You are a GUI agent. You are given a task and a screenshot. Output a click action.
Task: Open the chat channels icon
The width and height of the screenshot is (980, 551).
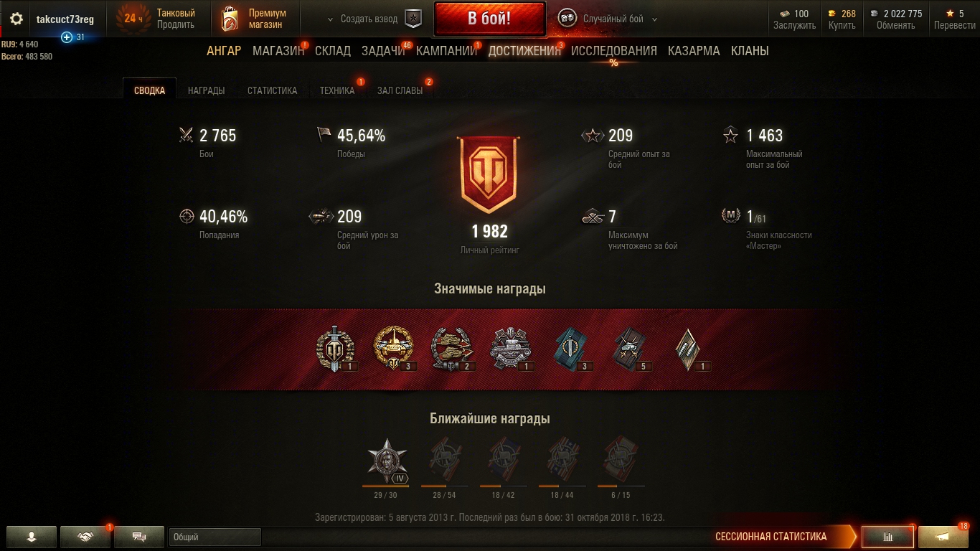tap(139, 537)
